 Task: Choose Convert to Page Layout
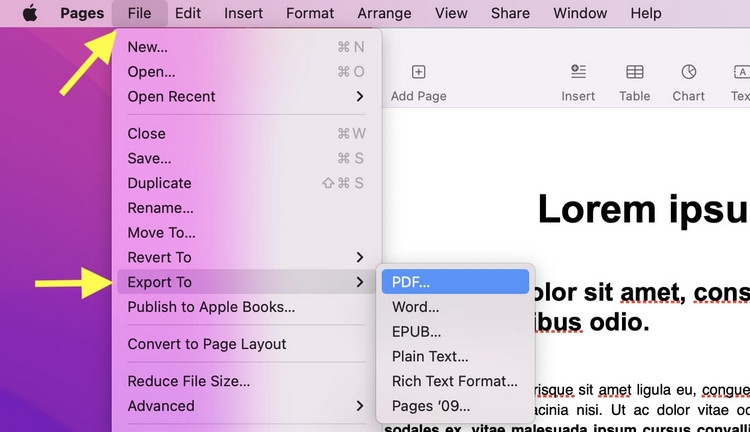(246, 344)
